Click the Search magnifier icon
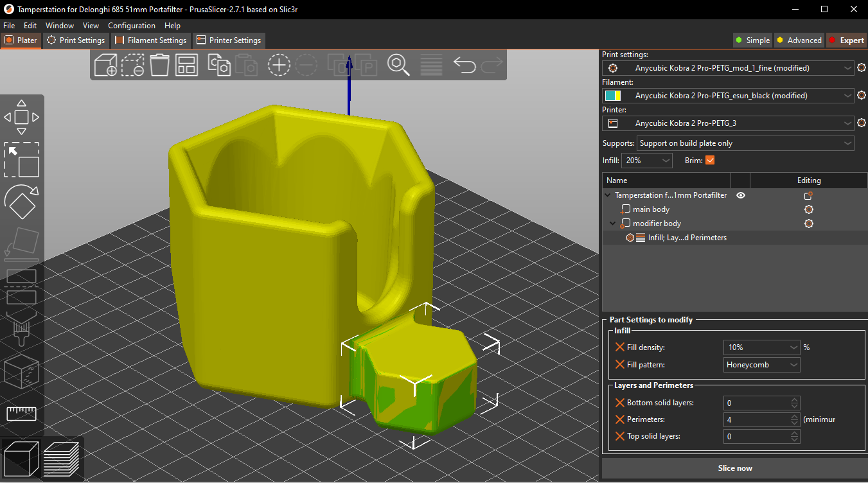The width and height of the screenshot is (868, 483). pos(398,65)
